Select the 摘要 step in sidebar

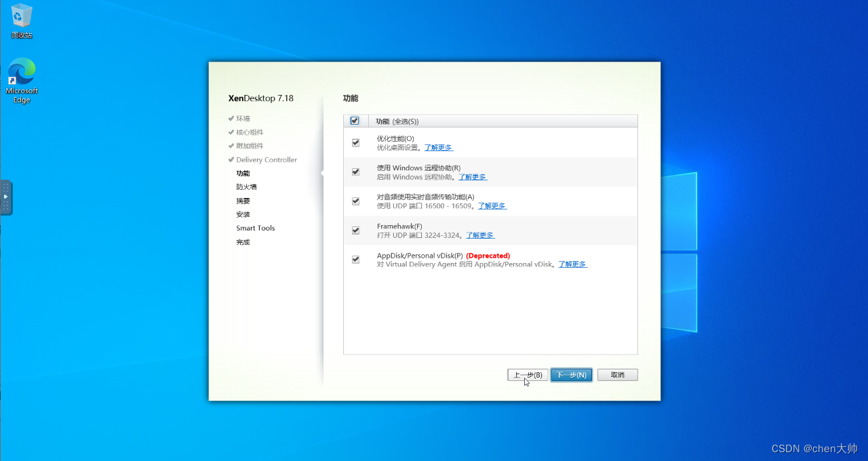click(x=243, y=201)
